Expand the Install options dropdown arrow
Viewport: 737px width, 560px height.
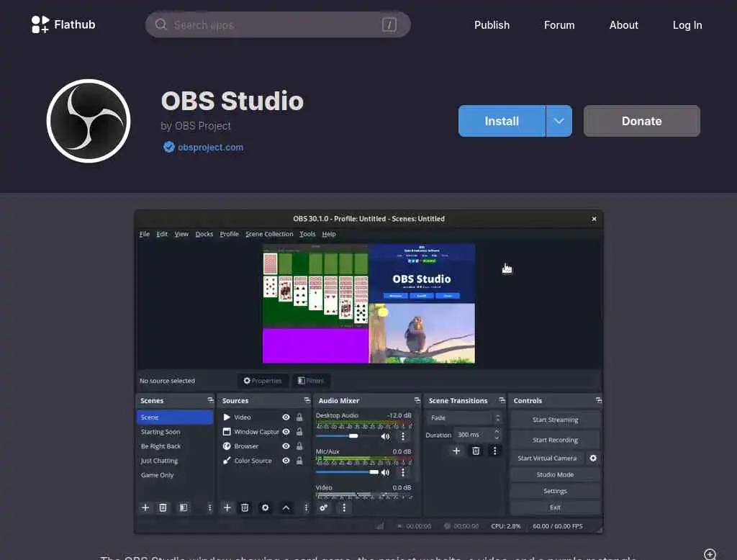click(559, 121)
